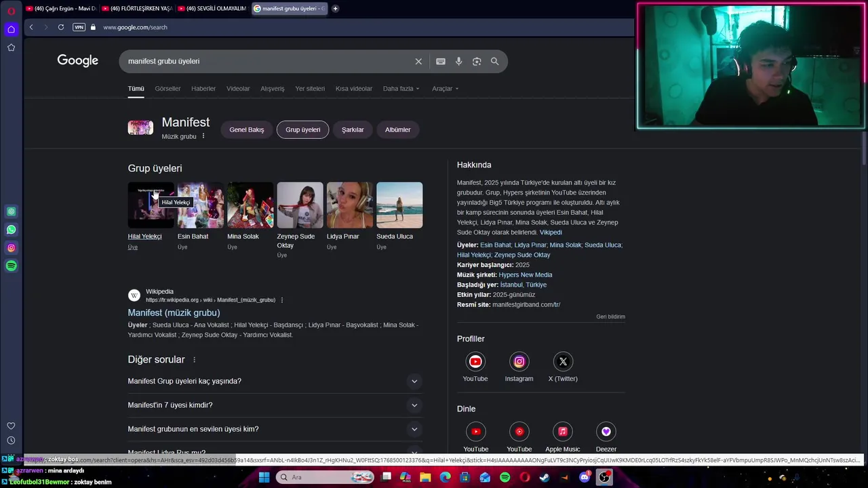Switch to the Videolar tab
This screenshot has height=488, width=868.
[238, 89]
